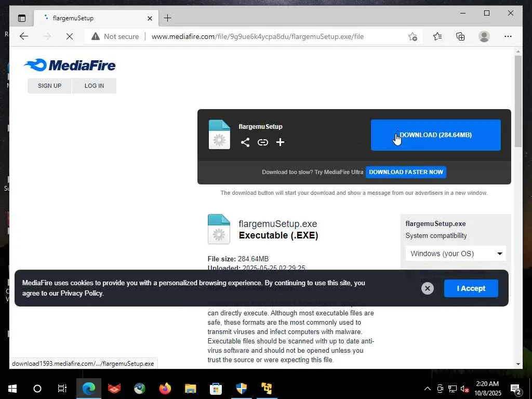Screen dimensions: 532x399
Task: Click the MediaFire logo
Action: 70,65
